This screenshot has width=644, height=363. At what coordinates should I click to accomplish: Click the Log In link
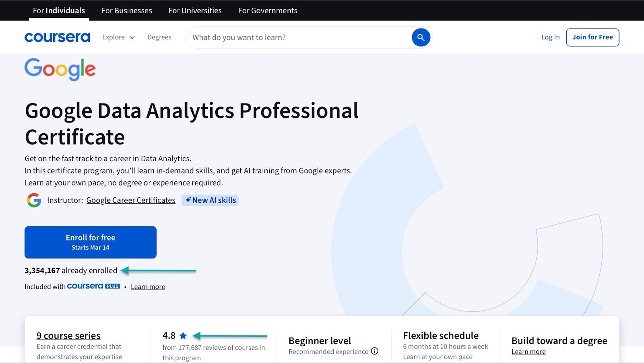pyautogui.click(x=550, y=37)
